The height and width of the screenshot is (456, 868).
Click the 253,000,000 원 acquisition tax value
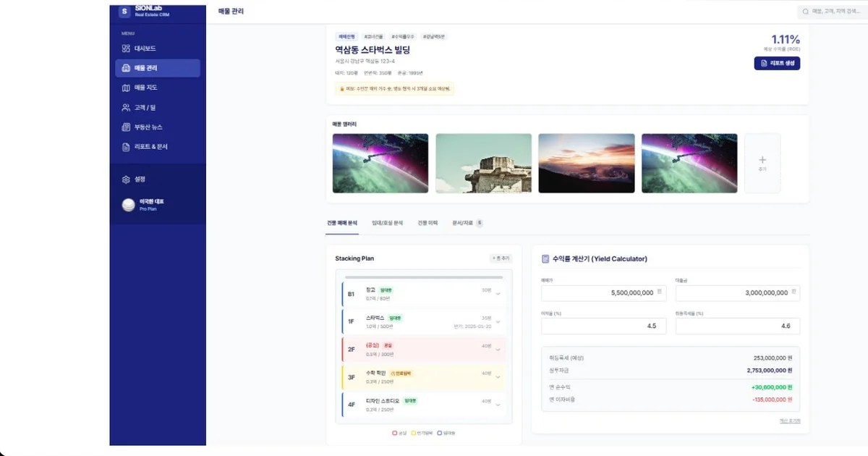[773, 358]
